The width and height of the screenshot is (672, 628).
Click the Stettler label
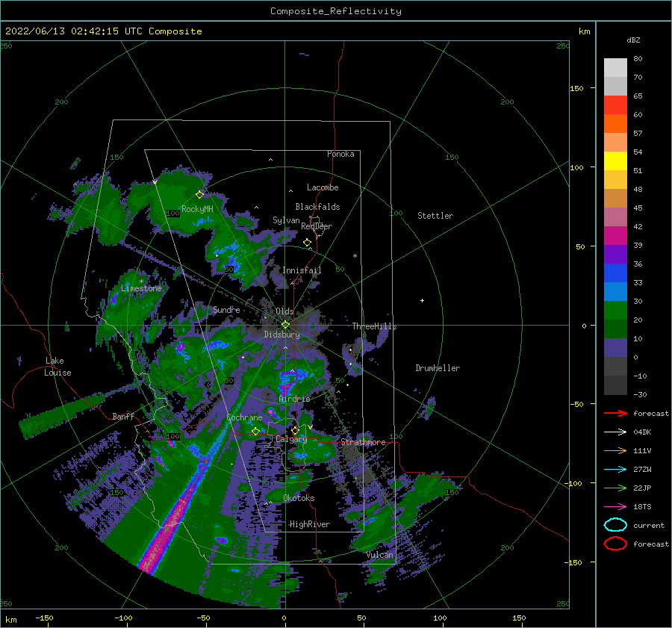pos(435,216)
